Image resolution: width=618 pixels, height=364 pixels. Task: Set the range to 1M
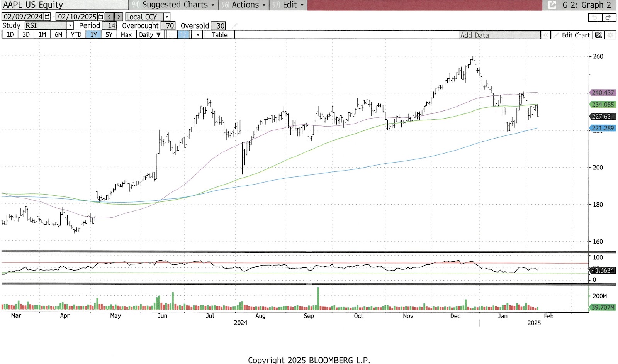pos(42,35)
